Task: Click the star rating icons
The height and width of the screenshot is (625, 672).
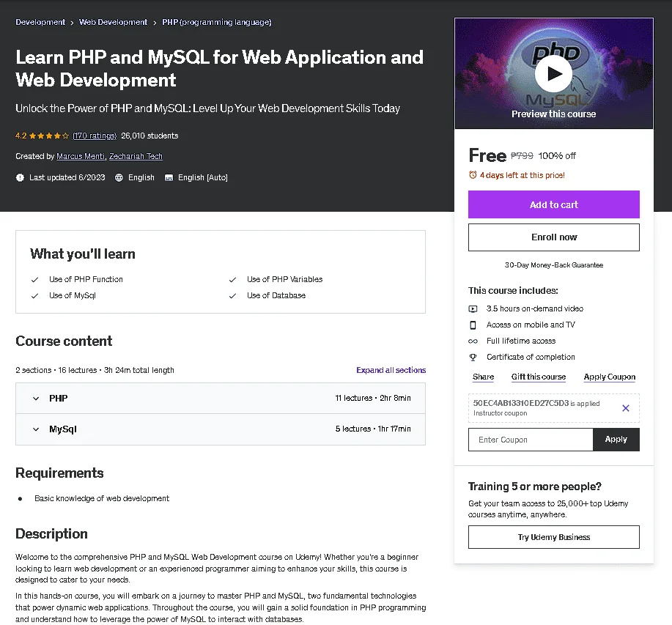Action: click(49, 136)
